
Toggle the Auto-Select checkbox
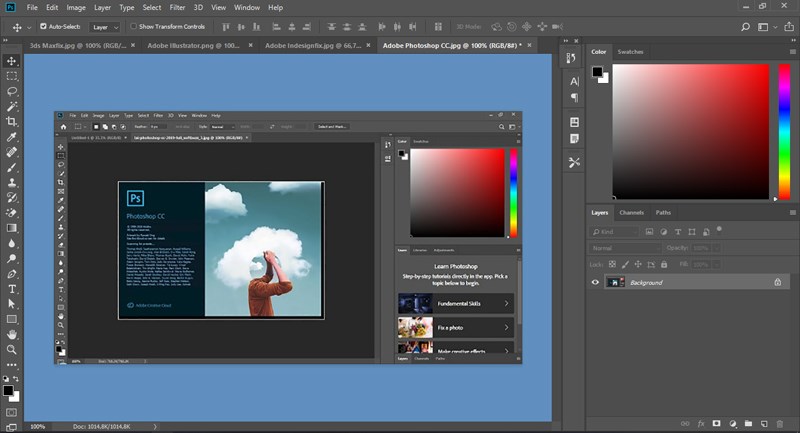coord(43,27)
